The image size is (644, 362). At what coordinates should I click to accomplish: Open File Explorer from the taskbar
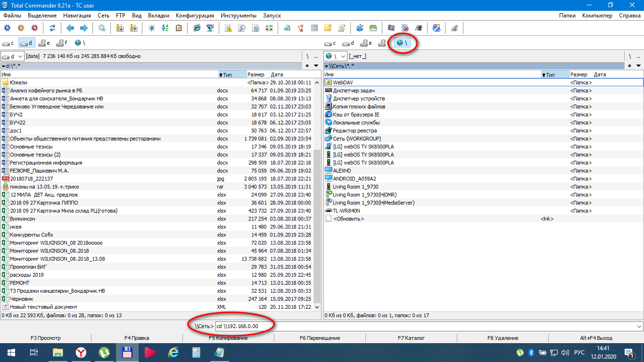tap(58, 352)
